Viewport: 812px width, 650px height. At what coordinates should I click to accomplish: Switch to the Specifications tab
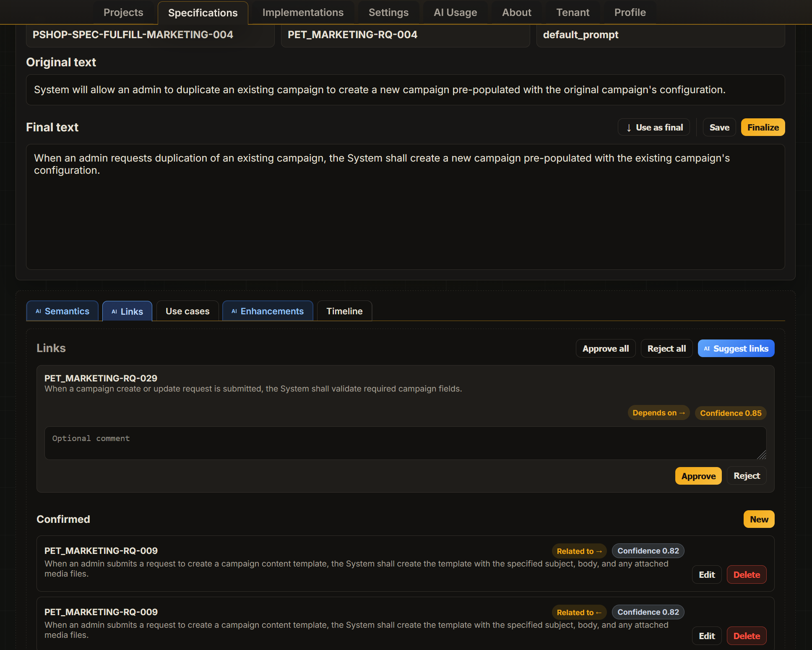[203, 13]
